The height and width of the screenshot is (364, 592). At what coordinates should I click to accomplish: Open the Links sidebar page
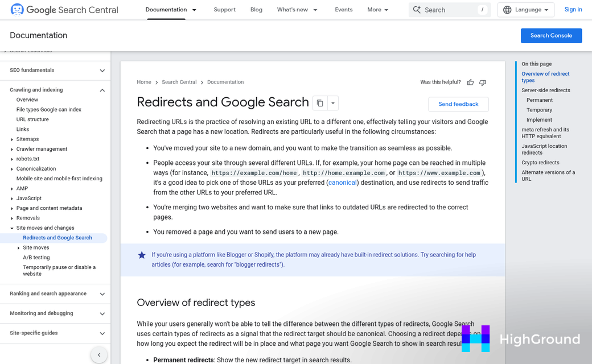click(23, 129)
